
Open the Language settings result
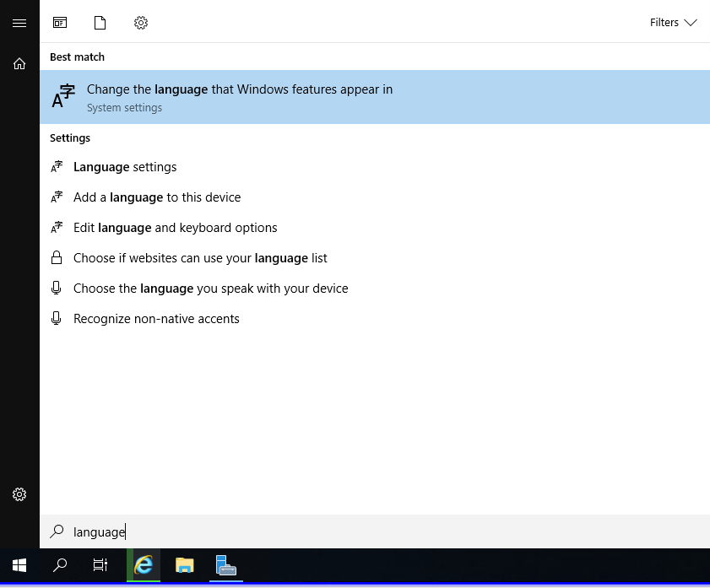124,166
